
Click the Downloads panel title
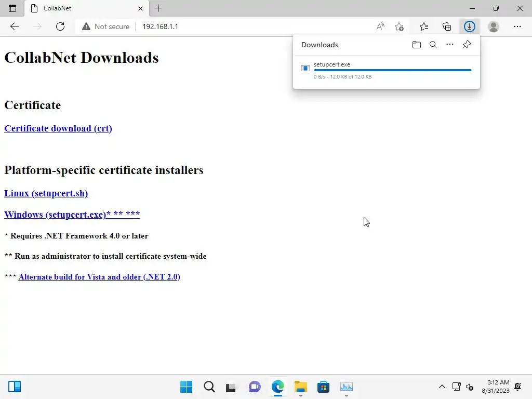click(320, 45)
